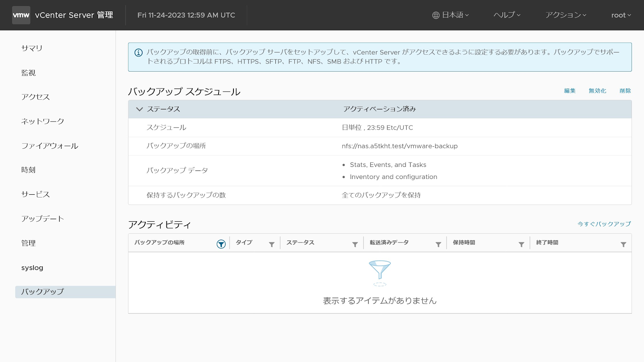
Task: Click Inventory and configuration entry
Action: [394, 177]
